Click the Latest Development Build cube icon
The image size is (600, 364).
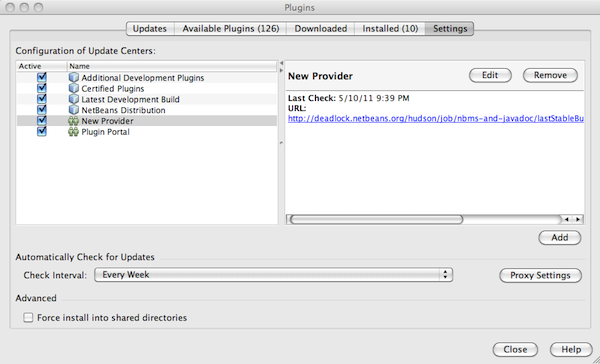(73, 99)
